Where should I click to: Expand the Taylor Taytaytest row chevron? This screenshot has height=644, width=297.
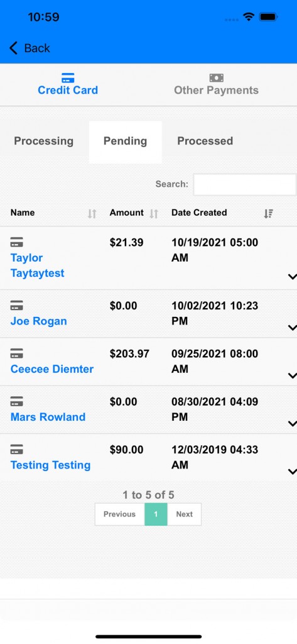pos(292,277)
